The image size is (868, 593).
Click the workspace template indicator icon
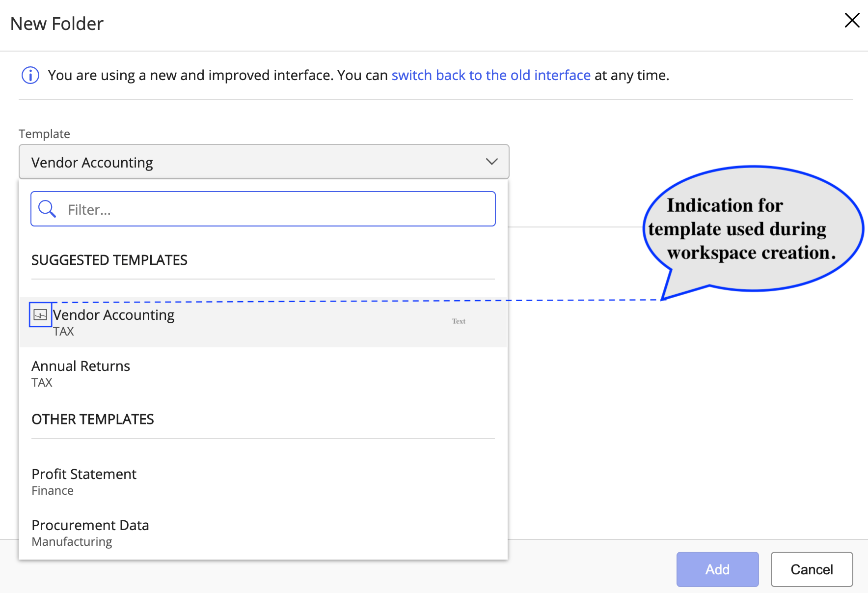pos(40,315)
